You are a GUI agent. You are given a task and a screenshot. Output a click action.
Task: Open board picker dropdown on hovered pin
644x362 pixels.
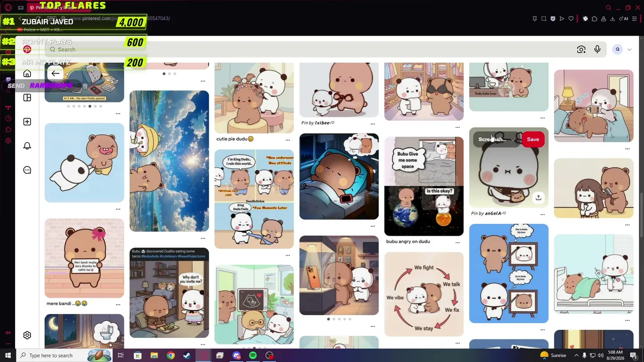tap(496, 139)
